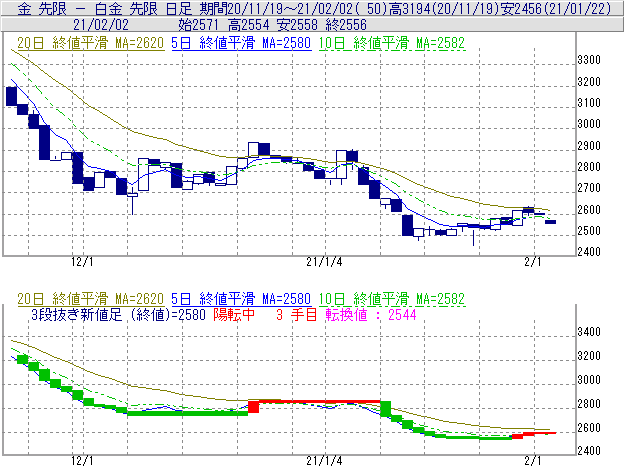Click the first green block at lower chart's left
This screenshot has height=473, width=624.
point(23,359)
